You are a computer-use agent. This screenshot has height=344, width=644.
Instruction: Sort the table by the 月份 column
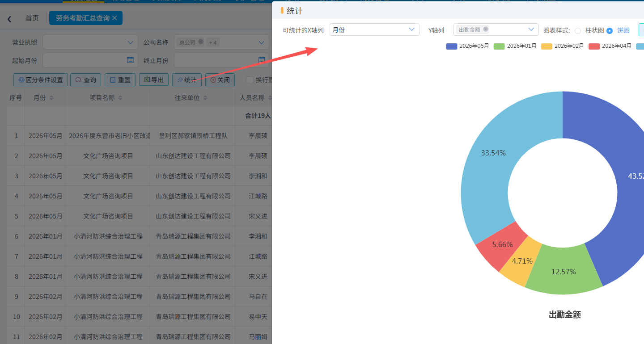(51, 98)
